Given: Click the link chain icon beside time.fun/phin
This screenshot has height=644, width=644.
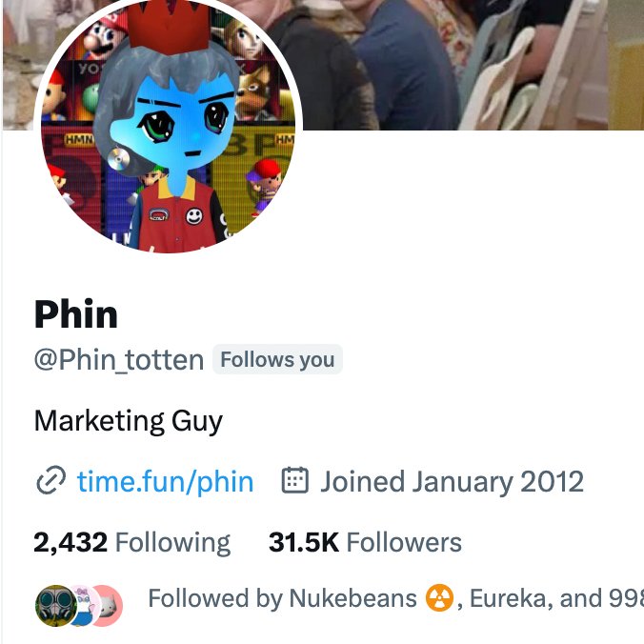Looking at the screenshot, I should 50,480.
